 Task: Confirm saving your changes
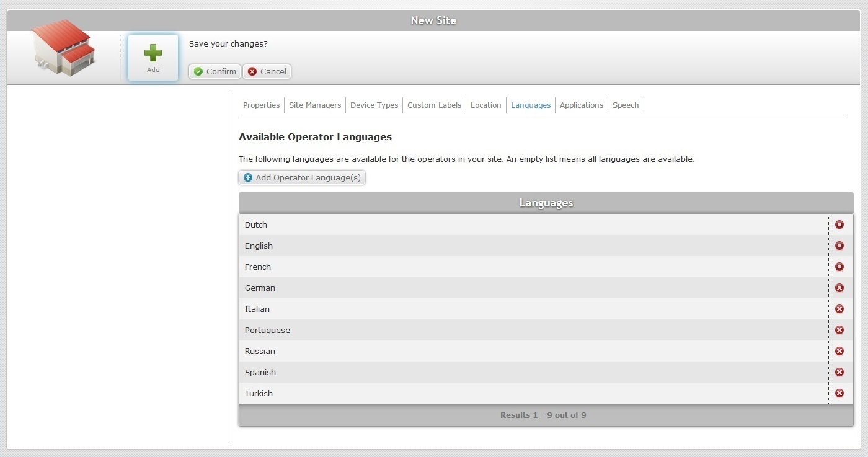215,72
